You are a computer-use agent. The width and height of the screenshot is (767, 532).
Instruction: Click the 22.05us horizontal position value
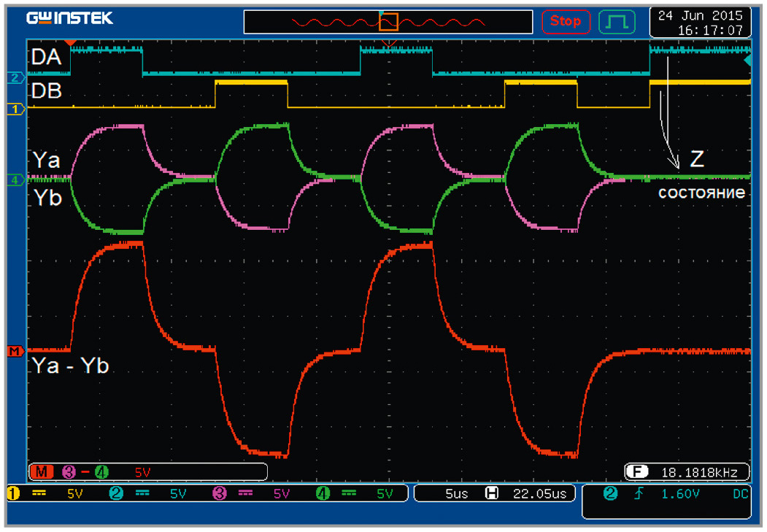[x=539, y=494]
